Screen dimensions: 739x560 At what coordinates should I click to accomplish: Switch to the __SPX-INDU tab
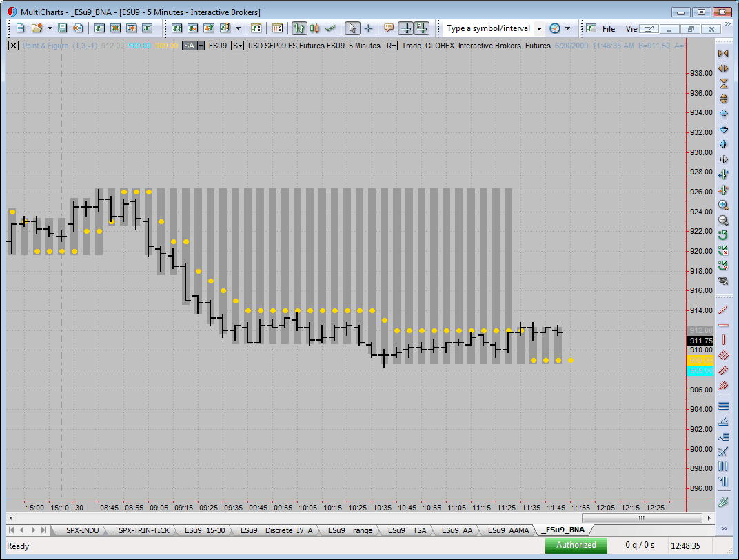pos(79,530)
